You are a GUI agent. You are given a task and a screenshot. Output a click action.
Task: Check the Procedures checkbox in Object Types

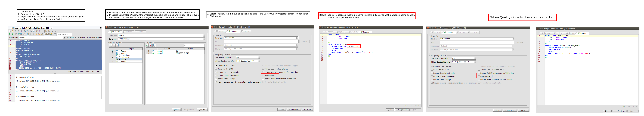pos(119,55)
